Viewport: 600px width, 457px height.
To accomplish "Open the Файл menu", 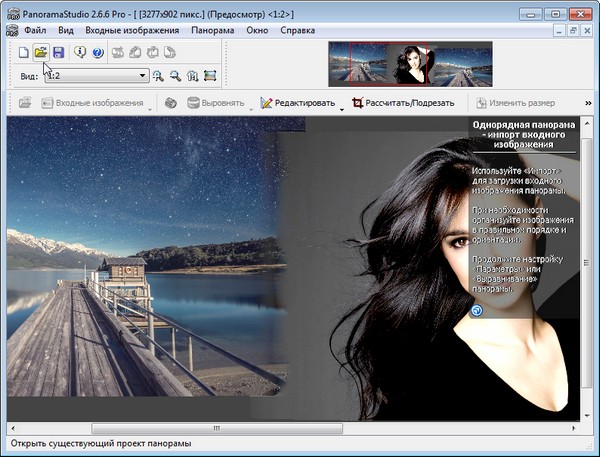I will (x=35, y=30).
